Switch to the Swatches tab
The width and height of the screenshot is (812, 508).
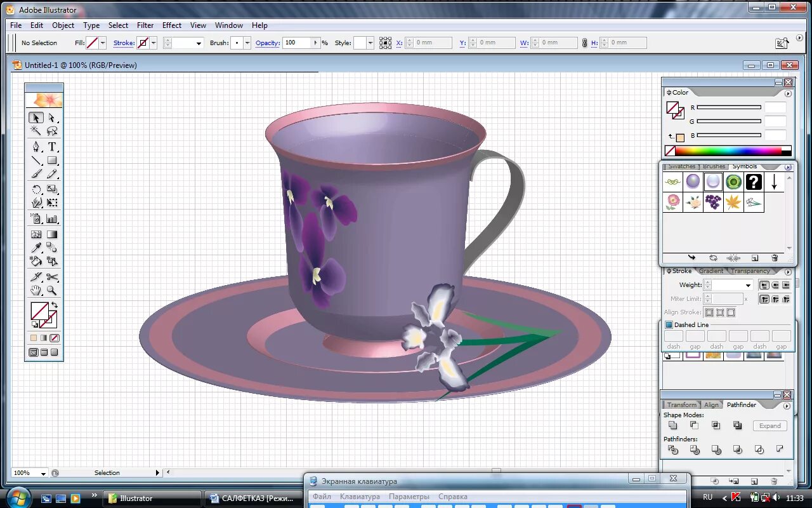pyautogui.click(x=682, y=166)
